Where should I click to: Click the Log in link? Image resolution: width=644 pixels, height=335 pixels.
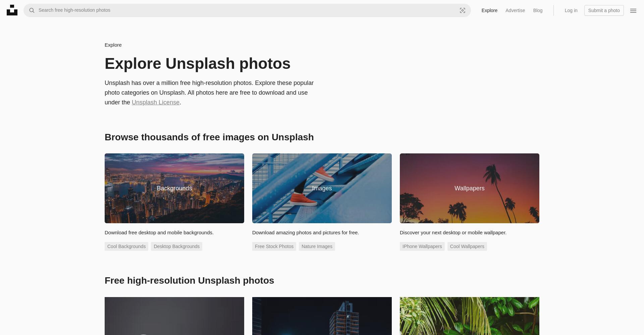pos(571,10)
